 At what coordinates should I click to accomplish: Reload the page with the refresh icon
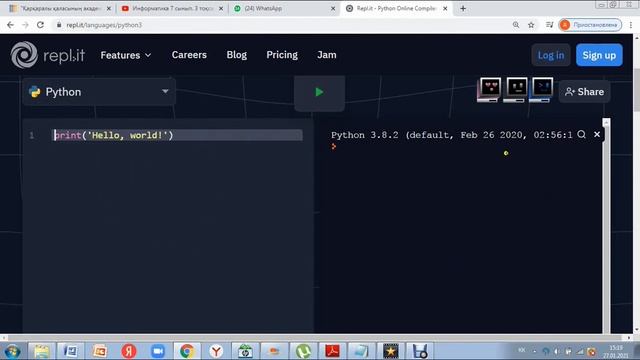point(40,25)
